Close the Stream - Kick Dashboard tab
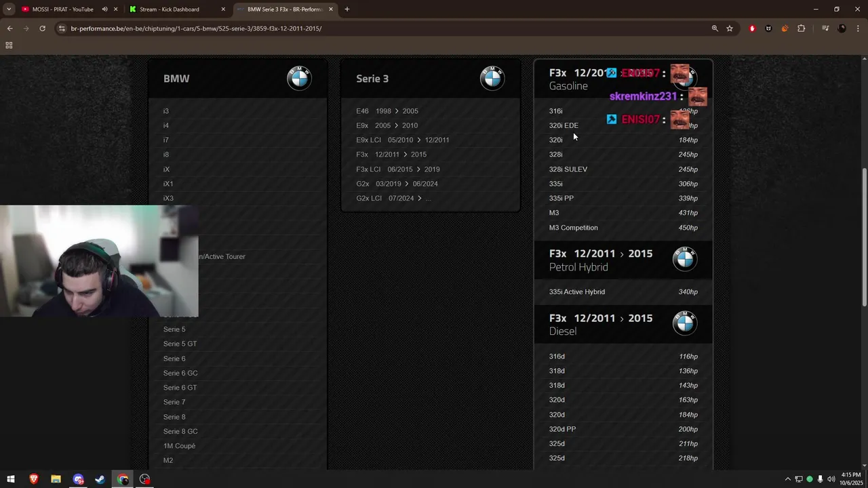868x488 pixels. pos(223,9)
